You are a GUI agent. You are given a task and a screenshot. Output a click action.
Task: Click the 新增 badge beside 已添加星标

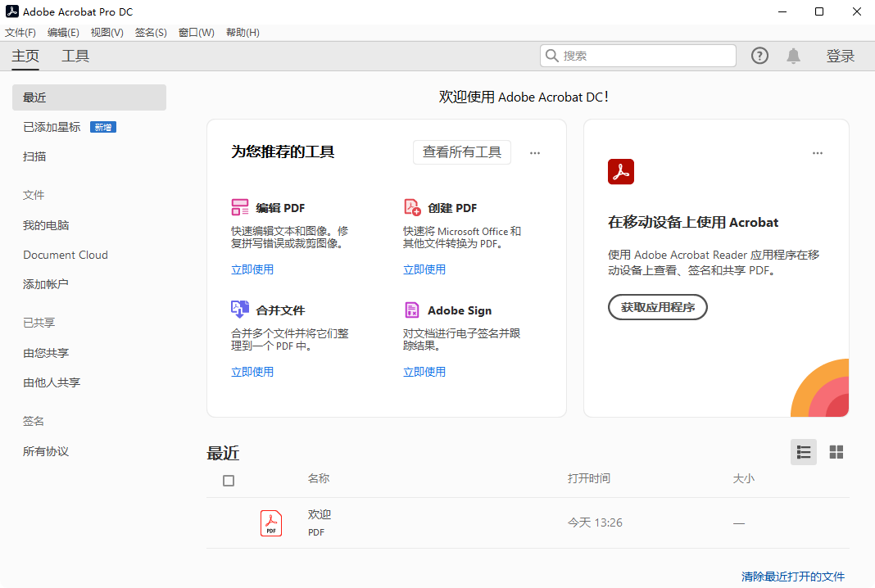pyautogui.click(x=103, y=127)
